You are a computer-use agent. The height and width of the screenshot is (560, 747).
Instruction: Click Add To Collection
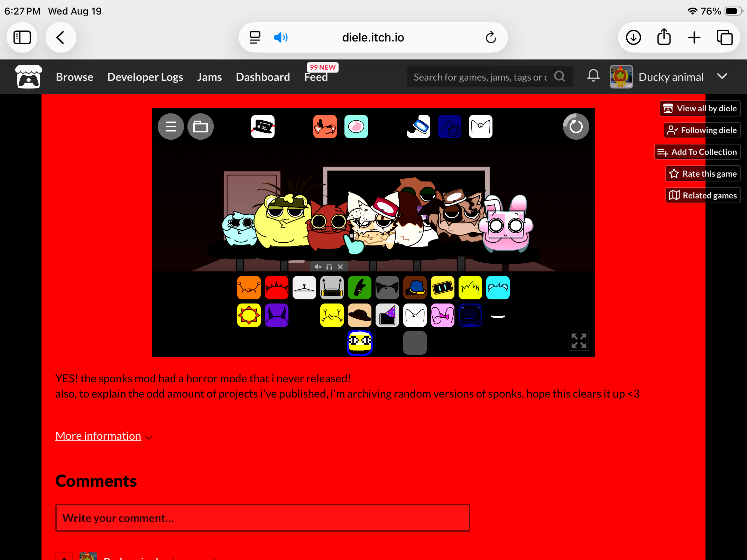697,152
